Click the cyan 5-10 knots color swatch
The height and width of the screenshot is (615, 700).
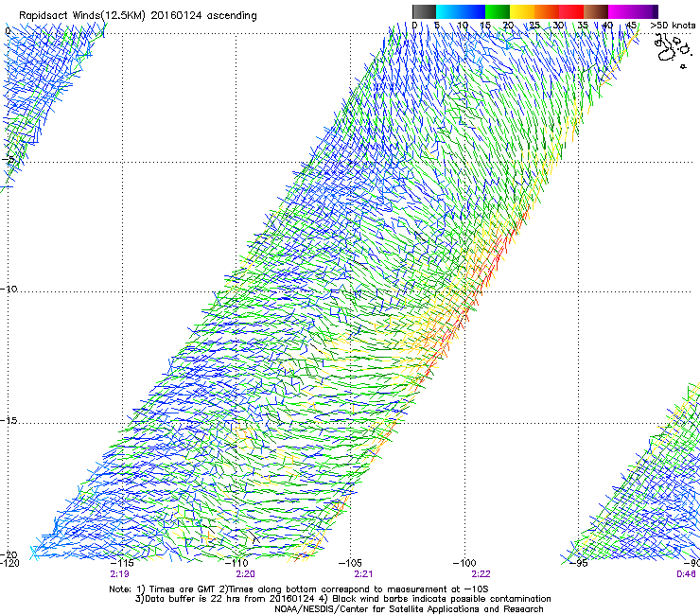coord(448,11)
